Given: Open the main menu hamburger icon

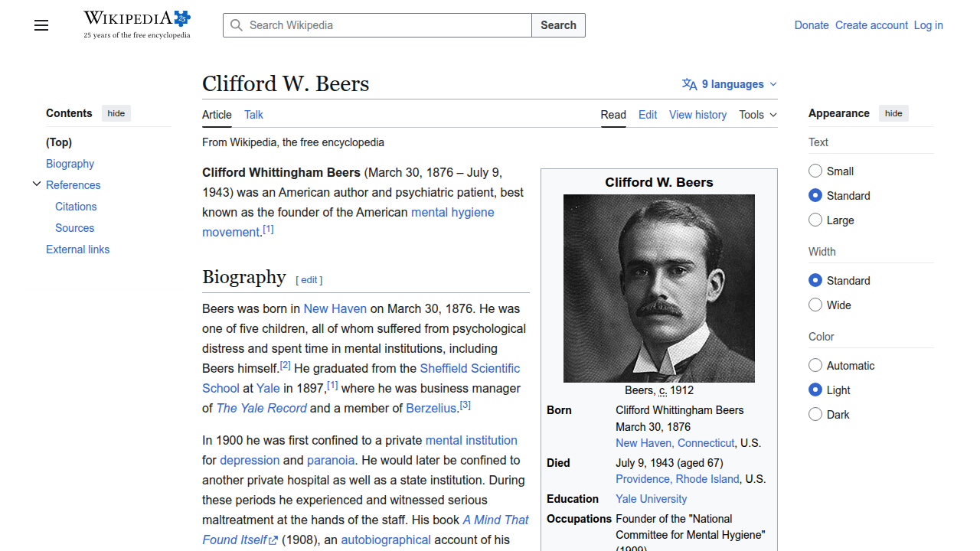Looking at the screenshot, I should tap(41, 25).
